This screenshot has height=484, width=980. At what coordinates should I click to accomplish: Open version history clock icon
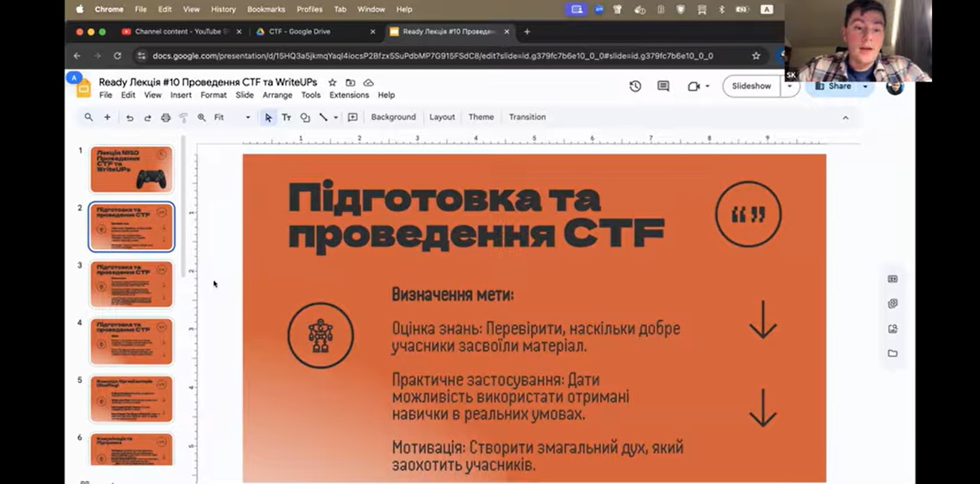pyautogui.click(x=635, y=86)
